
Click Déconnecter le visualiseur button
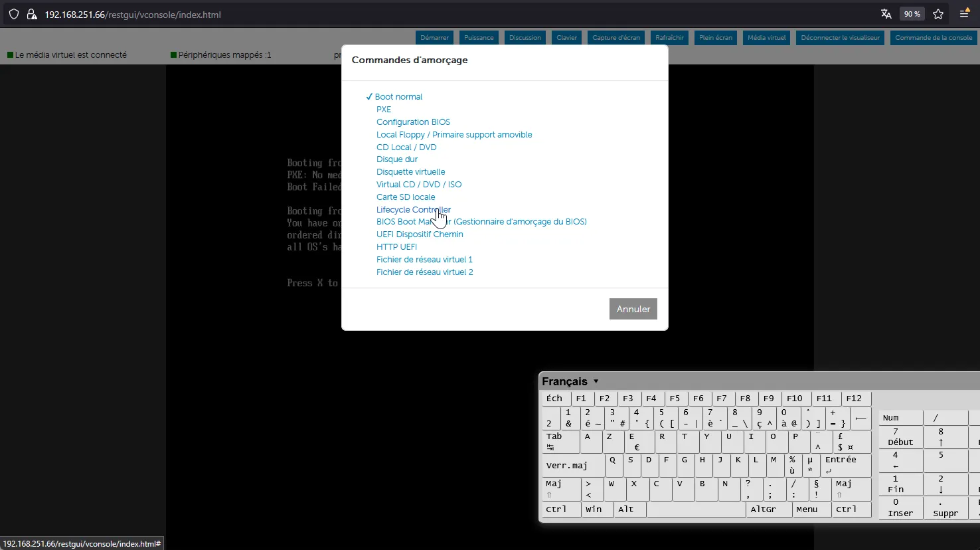pyautogui.click(x=840, y=38)
